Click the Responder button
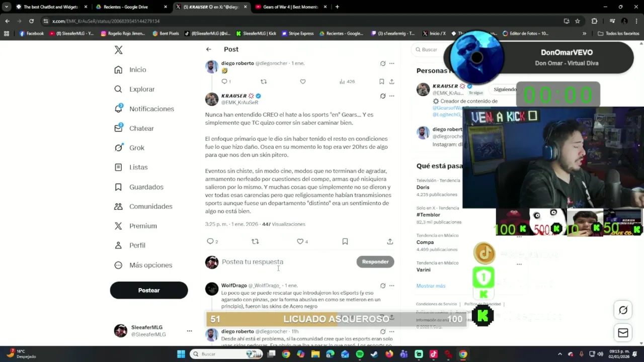 click(375, 261)
